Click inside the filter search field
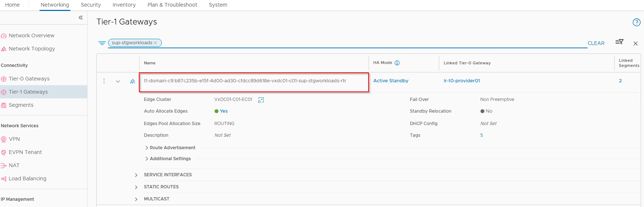Image resolution: width=644 pixels, height=207 pixels. [x=366, y=43]
